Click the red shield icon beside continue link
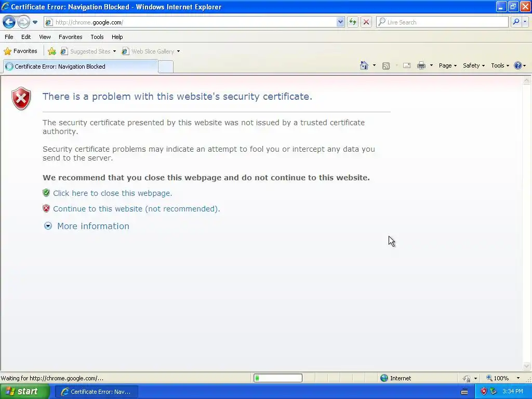The width and height of the screenshot is (532, 399). [46, 208]
